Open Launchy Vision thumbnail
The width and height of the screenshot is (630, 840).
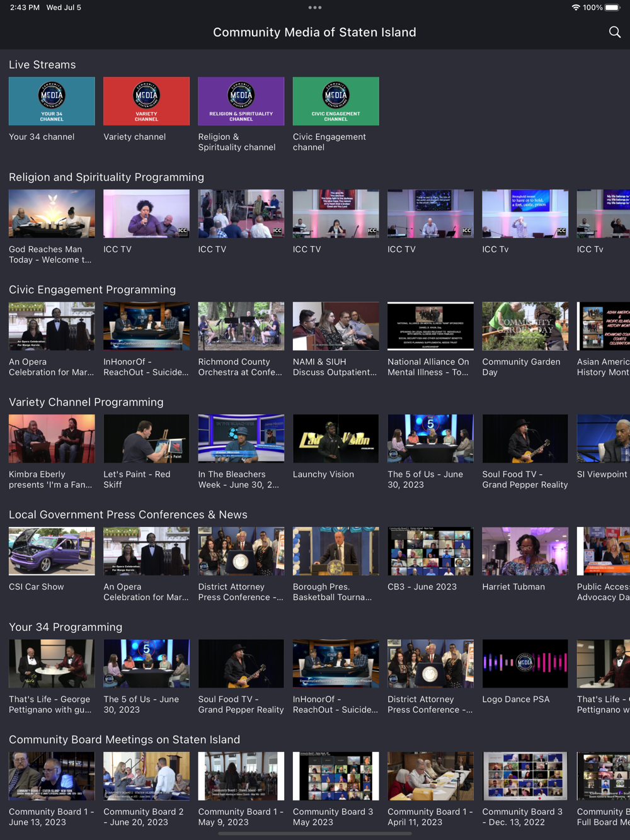336,439
